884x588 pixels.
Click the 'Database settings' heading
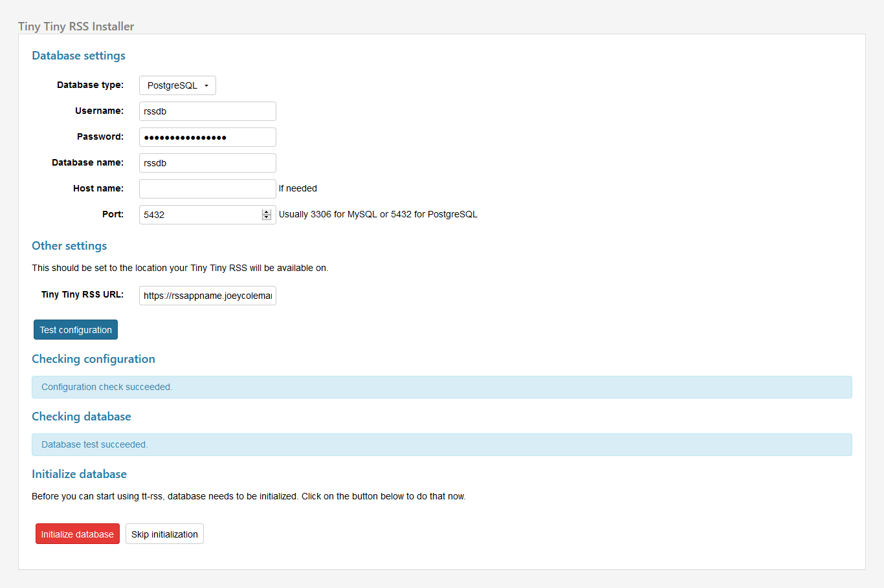(x=79, y=56)
